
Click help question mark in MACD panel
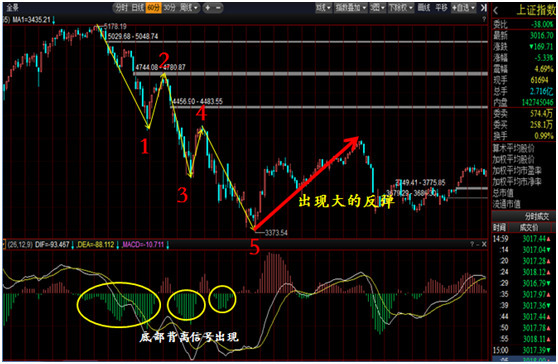(472, 244)
